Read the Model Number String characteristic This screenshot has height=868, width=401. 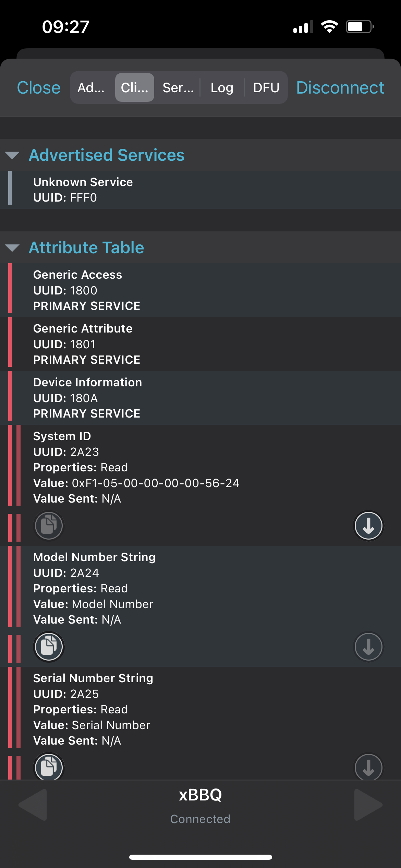coord(368,647)
